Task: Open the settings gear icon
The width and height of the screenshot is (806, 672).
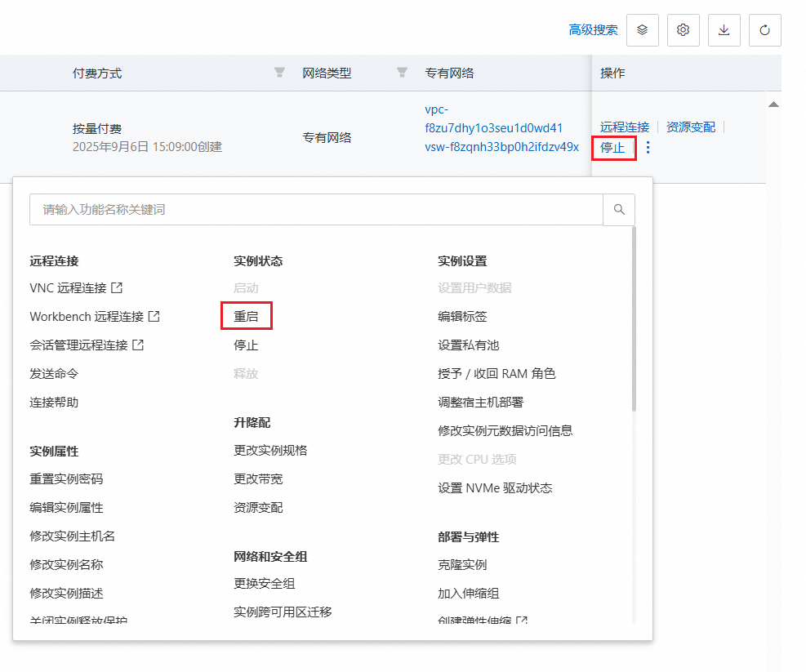Action: coord(683,29)
